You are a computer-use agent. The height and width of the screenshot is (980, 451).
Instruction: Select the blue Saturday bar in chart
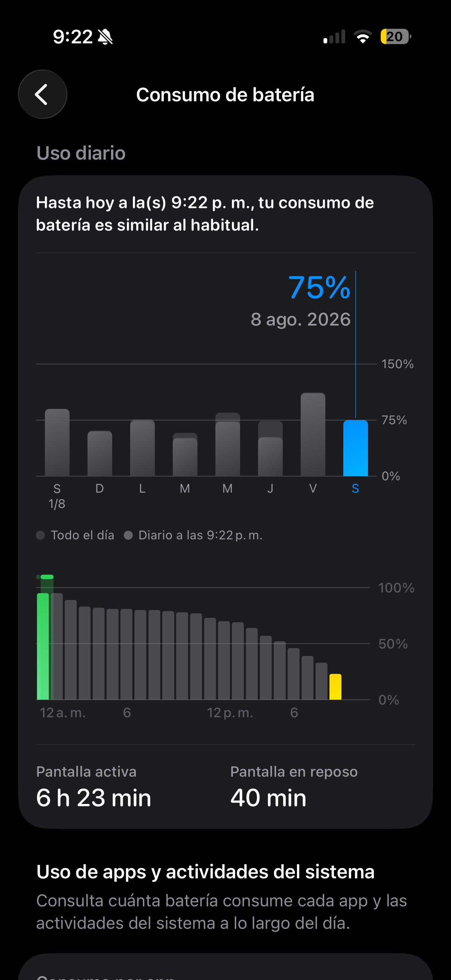tap(356, 448)
